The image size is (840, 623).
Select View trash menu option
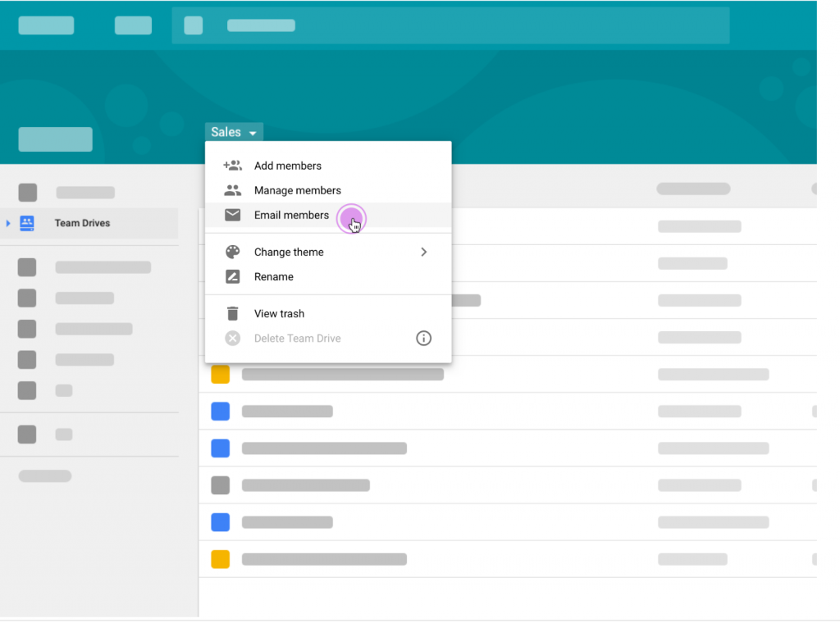pos(279,313)
